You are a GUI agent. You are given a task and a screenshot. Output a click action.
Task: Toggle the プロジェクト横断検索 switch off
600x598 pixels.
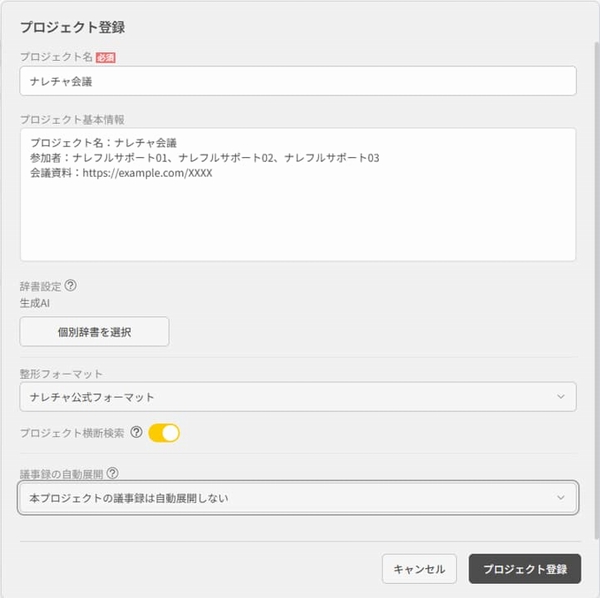(x=164, y=433)
